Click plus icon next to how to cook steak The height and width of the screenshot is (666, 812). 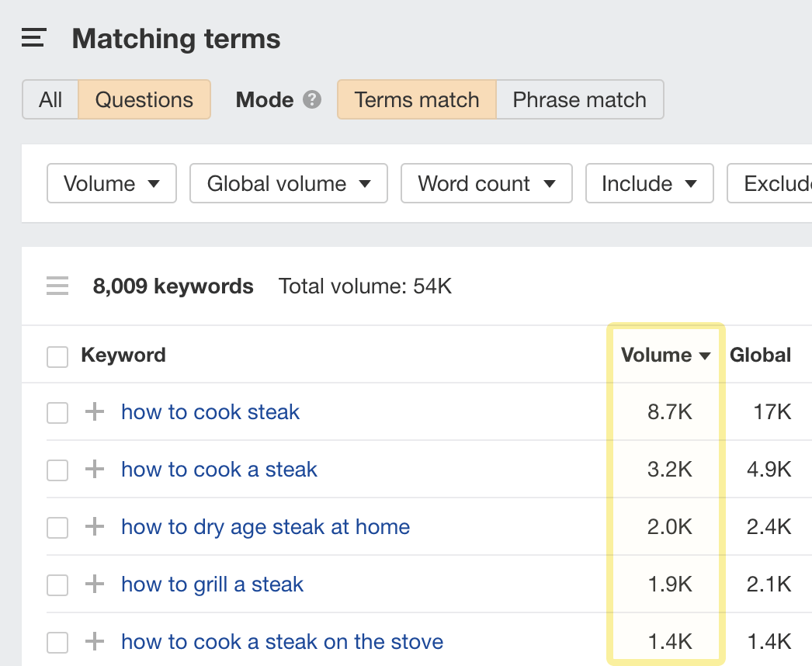(94, 412)
